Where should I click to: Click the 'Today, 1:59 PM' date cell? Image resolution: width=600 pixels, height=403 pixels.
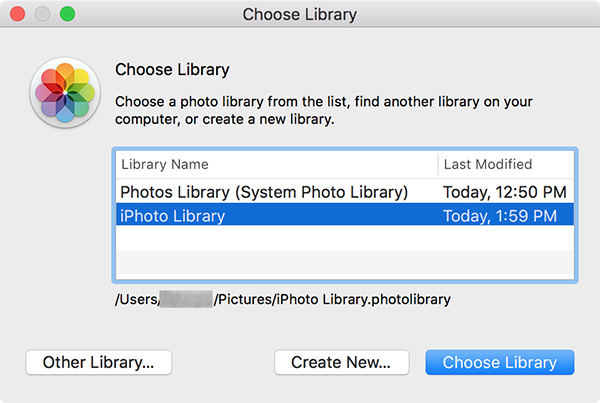click(500, 216)
